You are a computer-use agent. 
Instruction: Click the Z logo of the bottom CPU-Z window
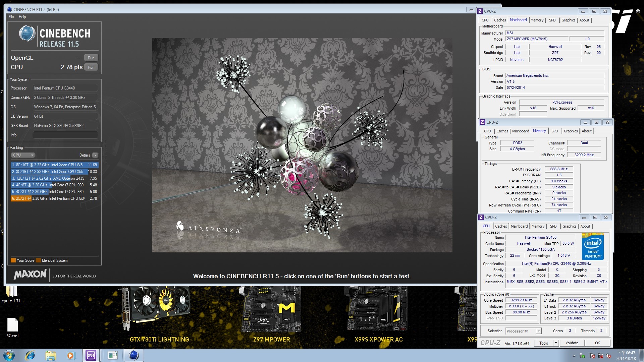(481, 217)
